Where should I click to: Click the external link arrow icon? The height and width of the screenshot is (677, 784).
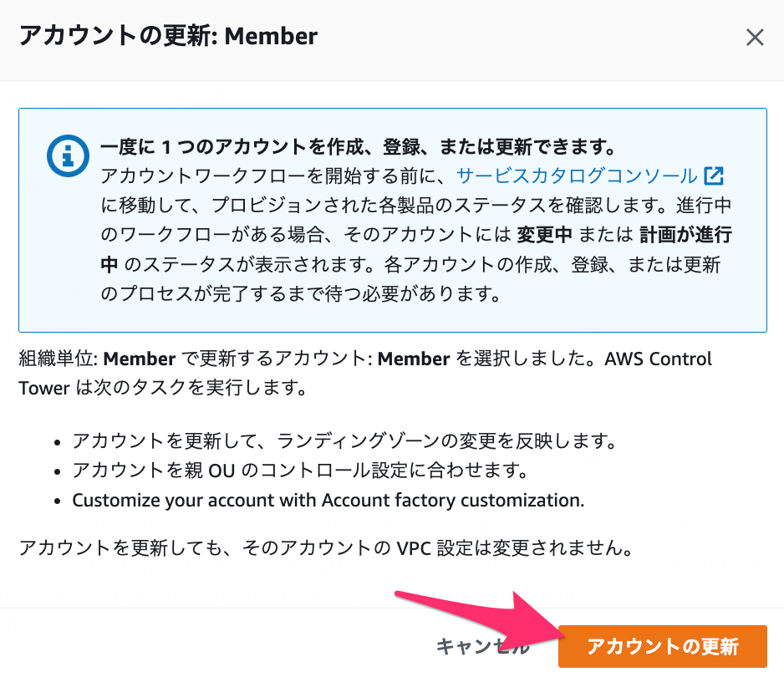click(x=714, y=176)
